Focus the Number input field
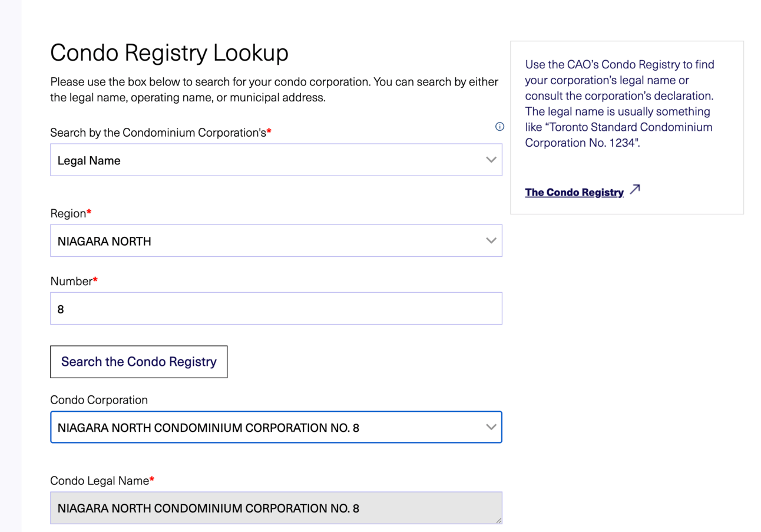761x532 pixels. pos(276,309)
